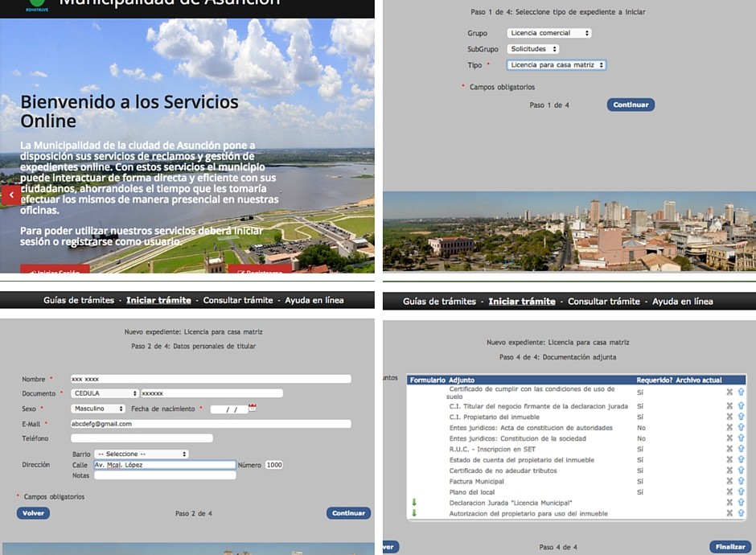The height and width of the screenshot is (555, 756).
Task: Expand the Tipo dropdown for Licencia para casa matriz
Action: pos(556,65)
